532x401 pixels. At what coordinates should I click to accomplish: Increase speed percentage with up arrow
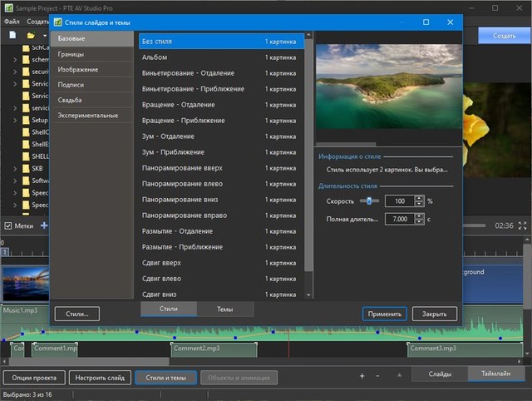[419, 197]
